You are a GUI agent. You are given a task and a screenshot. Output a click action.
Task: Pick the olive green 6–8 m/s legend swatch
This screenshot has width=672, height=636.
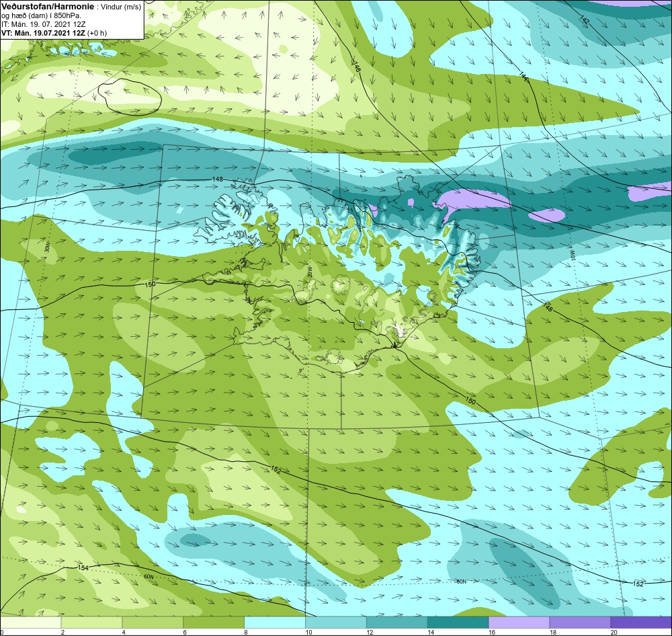[x=214, y=622]
